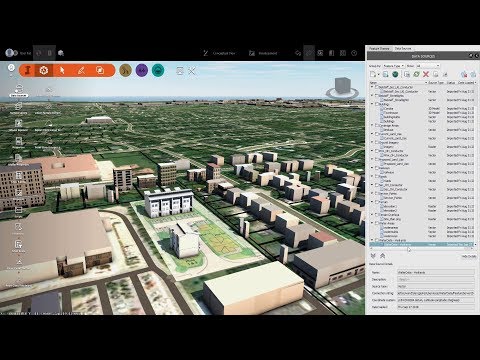Screen dimensions: 480x360
Task: Select the gear icon in the orange toolbar
Action: tap(44, 71)
